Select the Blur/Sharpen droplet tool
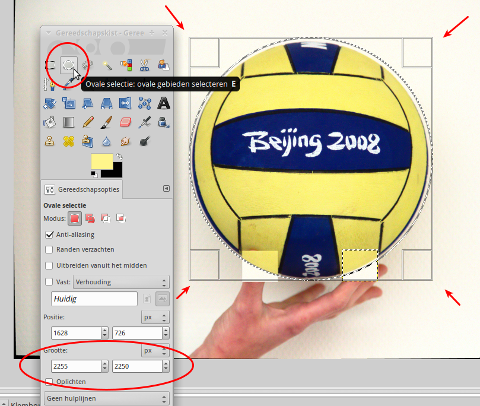Viewport: 480px width, 406px height. click(107, 141)
